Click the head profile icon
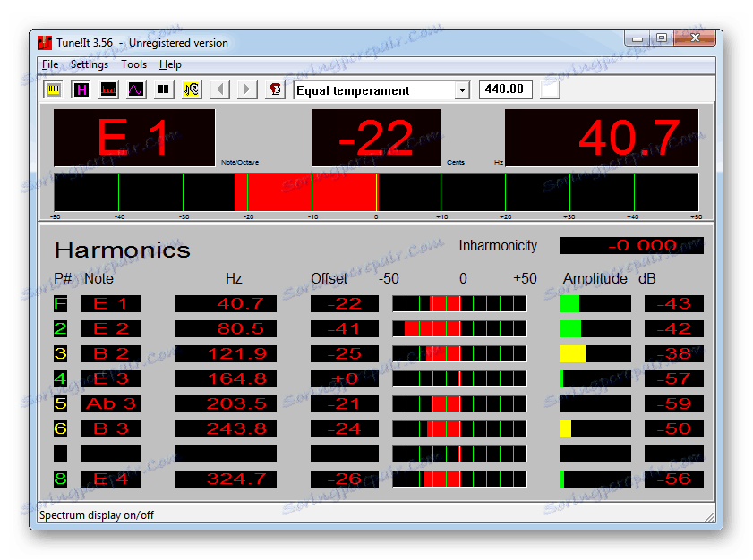Viewport: 753px width, 560px height. point(275,89)
